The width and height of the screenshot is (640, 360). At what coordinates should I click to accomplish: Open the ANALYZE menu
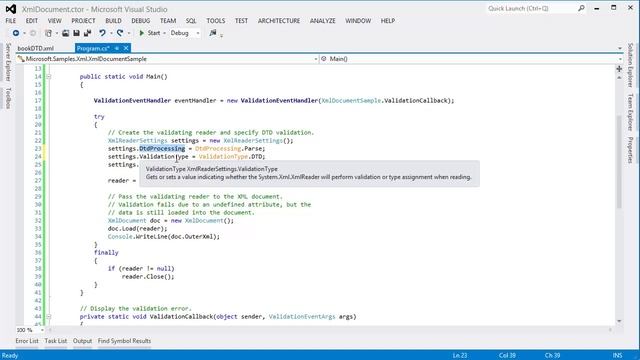(x=322, y=21)
